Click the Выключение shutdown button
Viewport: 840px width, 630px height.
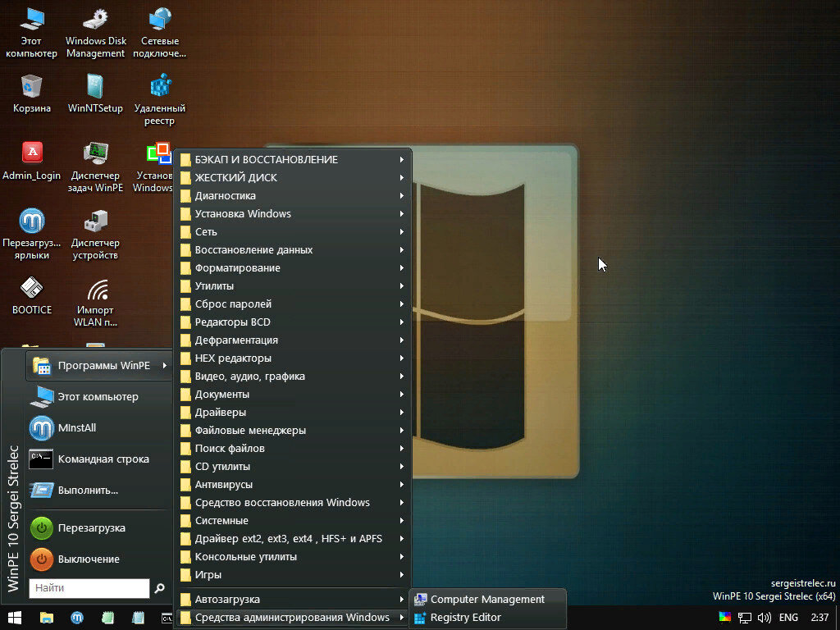(99, 559)
